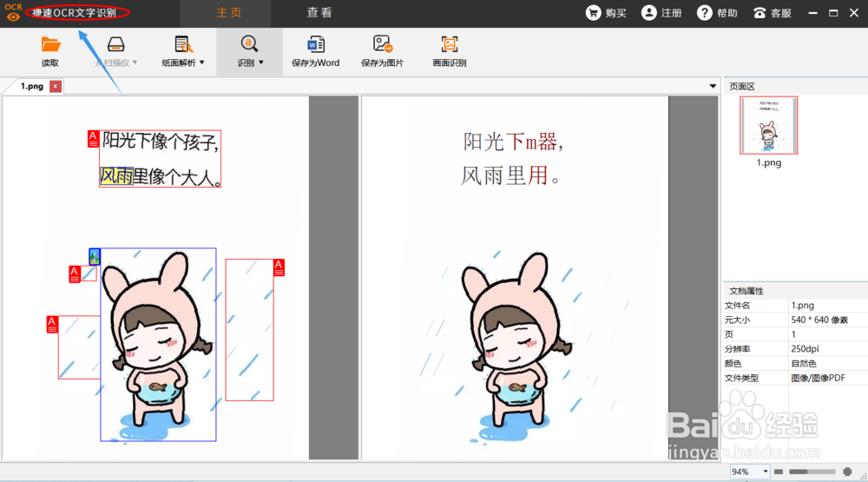Minimize the OCR window
The height and width of the screenshot is (482, 868).
pos(812,13)
